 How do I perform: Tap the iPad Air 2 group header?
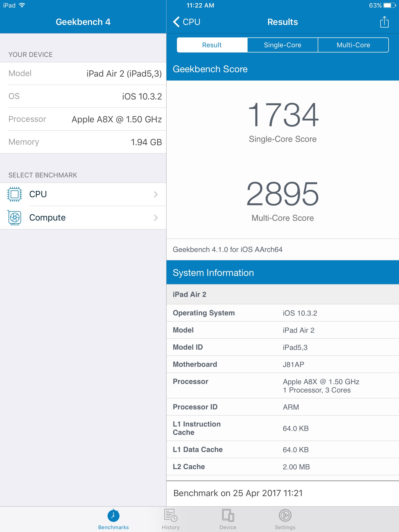coord(283,294)
